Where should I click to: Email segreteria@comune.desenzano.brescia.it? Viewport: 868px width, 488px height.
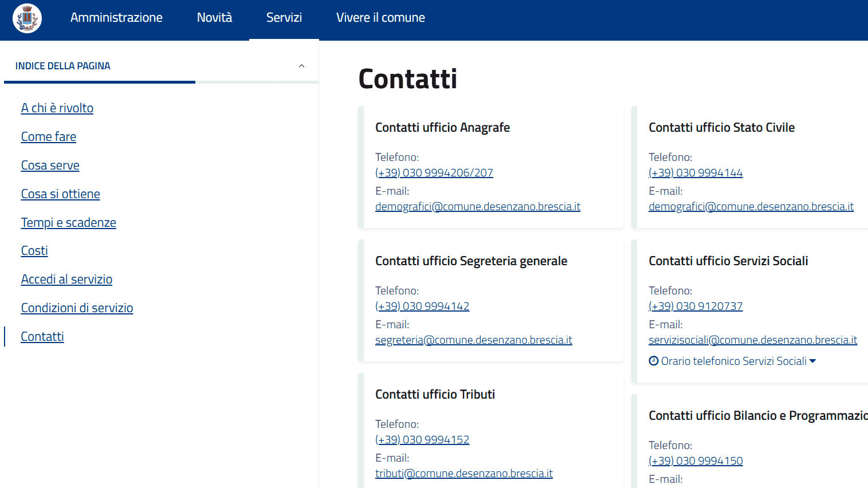tap(474, 340)
